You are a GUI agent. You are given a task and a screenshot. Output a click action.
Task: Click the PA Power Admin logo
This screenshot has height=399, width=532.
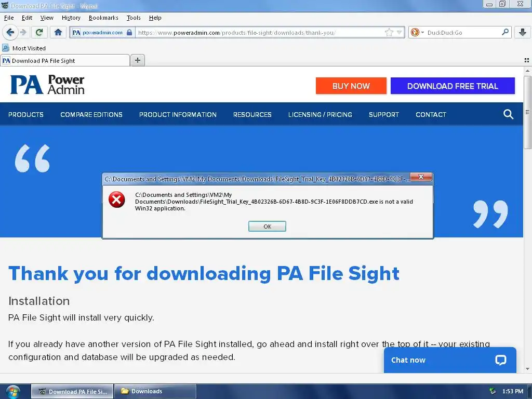click(47, 85)
